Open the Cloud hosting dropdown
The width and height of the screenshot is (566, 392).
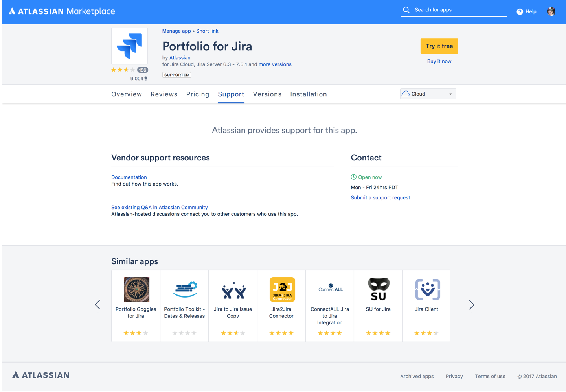point(428,94)
